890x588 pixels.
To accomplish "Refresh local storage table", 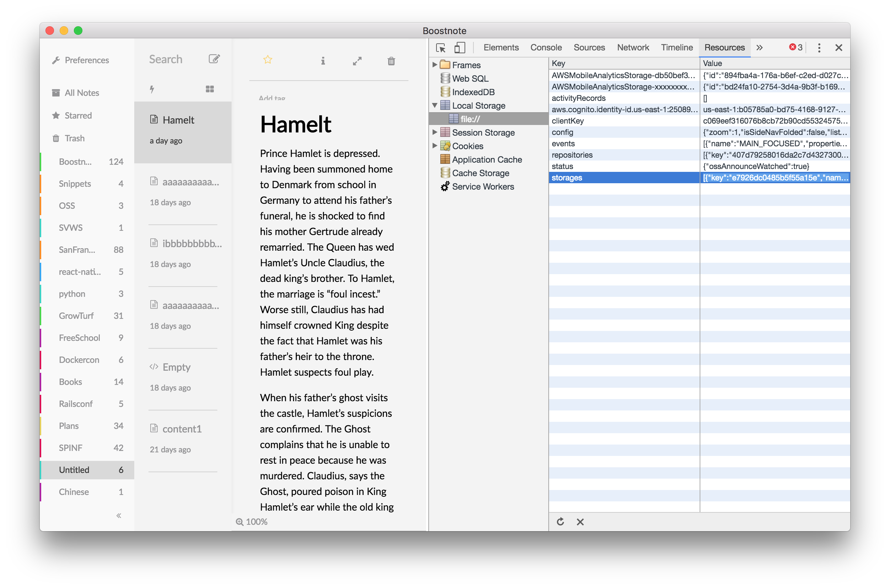I will pos(560,522).
